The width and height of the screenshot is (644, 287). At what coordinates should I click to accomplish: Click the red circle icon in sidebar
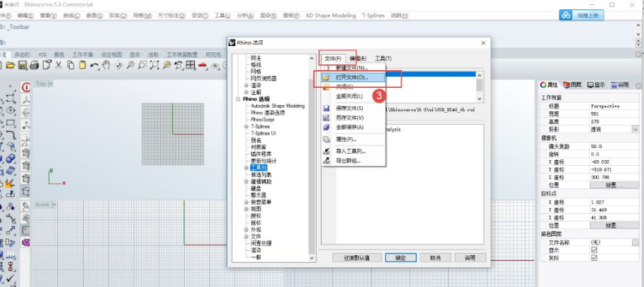point(26,86)
